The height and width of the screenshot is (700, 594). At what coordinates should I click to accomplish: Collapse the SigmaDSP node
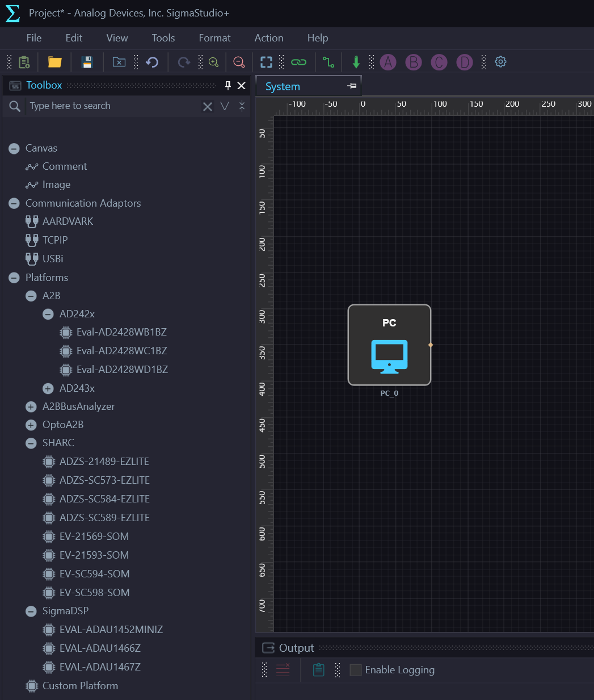[31, 611]
